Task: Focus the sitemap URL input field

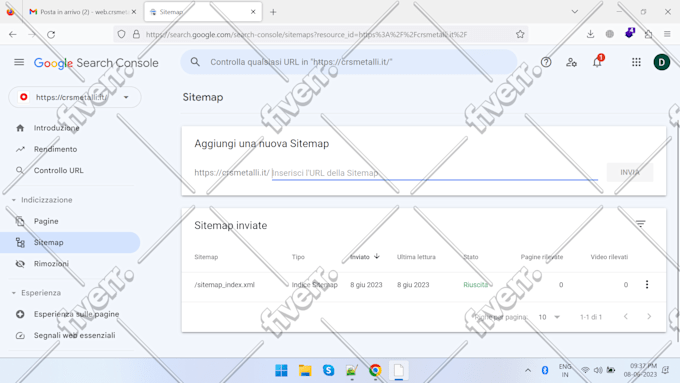Action: 435,173
